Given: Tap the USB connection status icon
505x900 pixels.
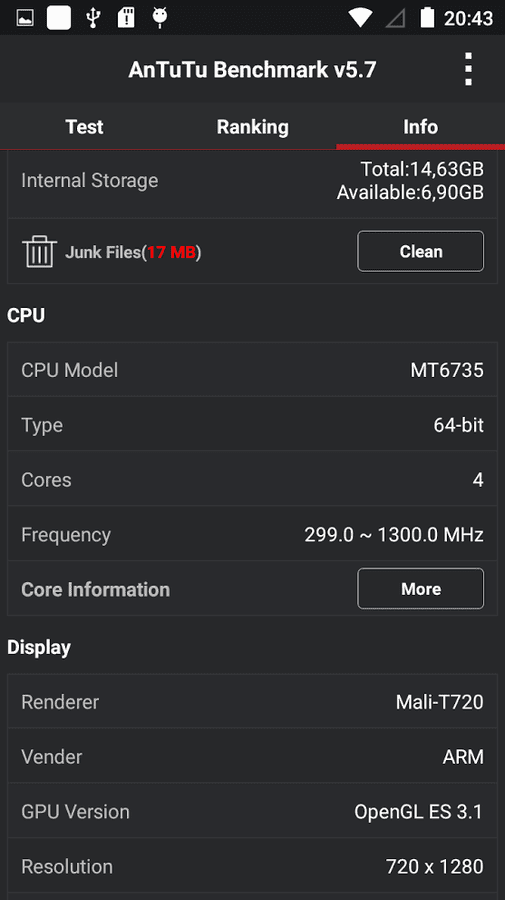Looking at the screenshot, I should pos(93,18).
